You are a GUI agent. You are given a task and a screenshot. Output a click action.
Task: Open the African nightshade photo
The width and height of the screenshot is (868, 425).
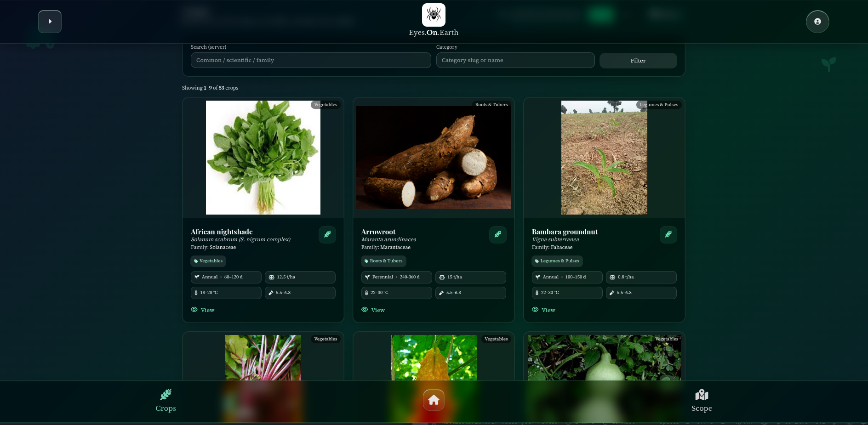(263, 158)
